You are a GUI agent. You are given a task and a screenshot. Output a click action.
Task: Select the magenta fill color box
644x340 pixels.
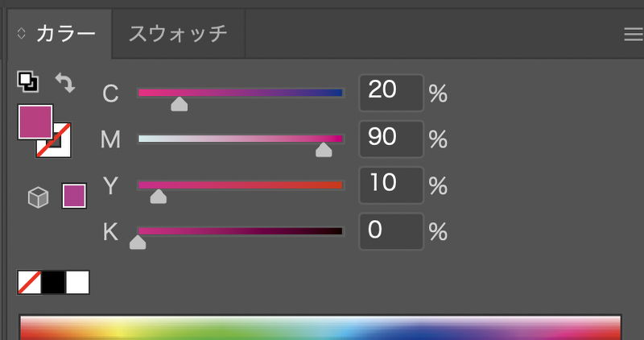click(35, 122)
